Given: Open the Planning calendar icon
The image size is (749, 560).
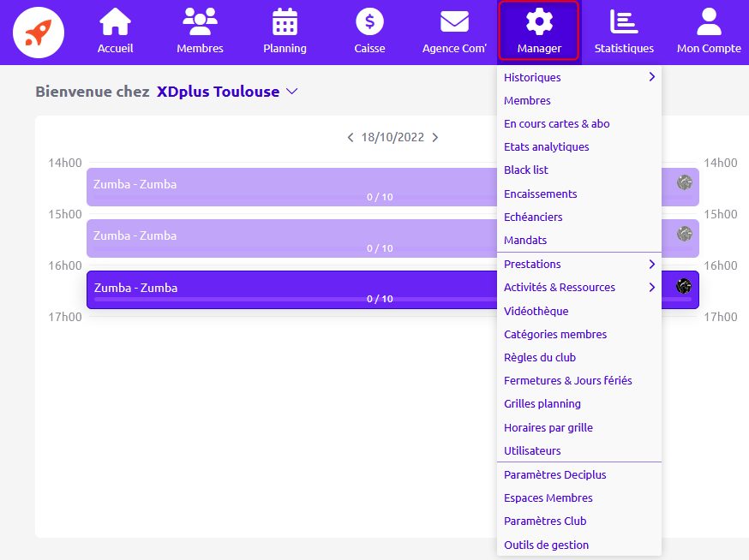Looking at the screenshot, I should tap(285, 22).
